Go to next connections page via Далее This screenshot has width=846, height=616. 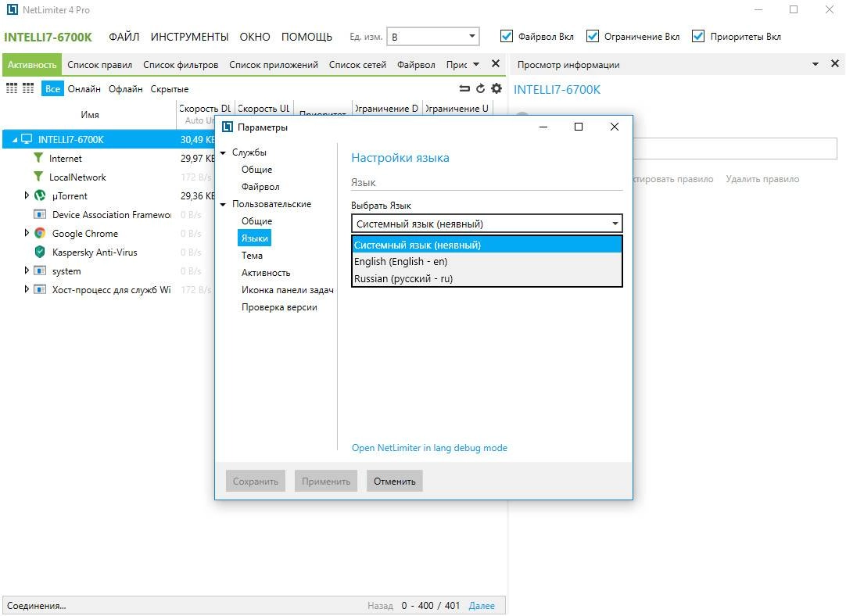coord(482,606)
